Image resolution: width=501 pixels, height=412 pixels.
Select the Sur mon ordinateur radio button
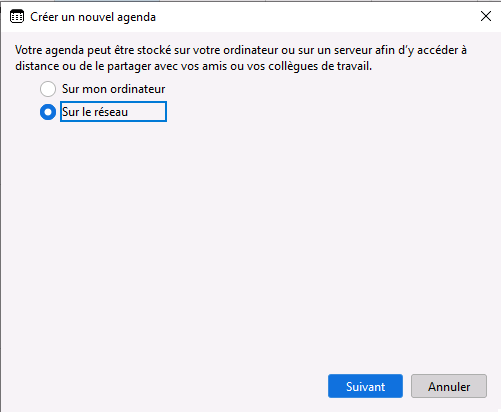click(48, 89)
